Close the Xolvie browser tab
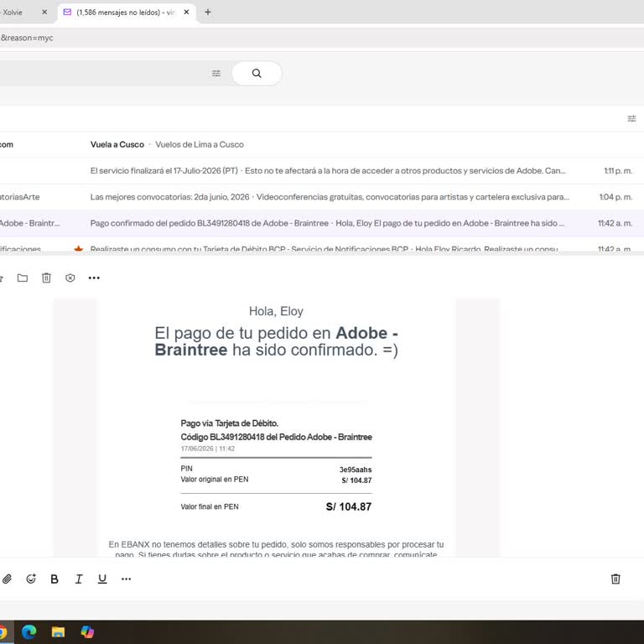The width and height of the screenshot is (644, 644). [x=44, y=12]
